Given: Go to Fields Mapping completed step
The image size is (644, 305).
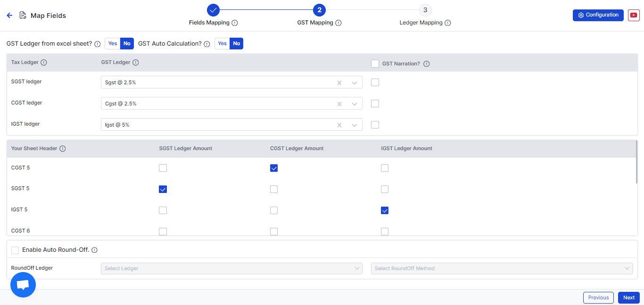Looking at the screenshot, I should point(213,10).
